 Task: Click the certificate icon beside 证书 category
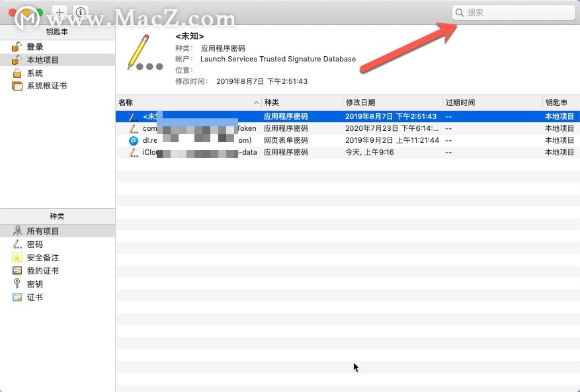17,297
